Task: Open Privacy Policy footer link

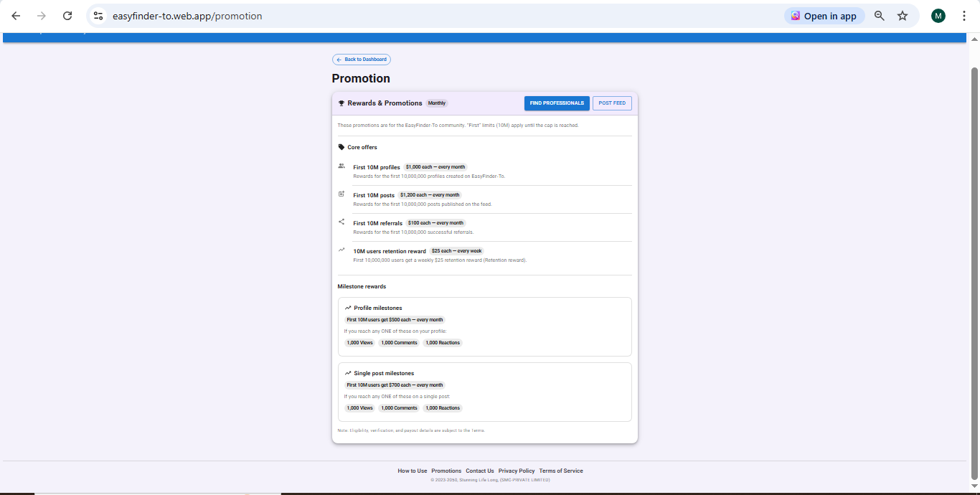Action: pyautogui.click(x=517, y=471)
